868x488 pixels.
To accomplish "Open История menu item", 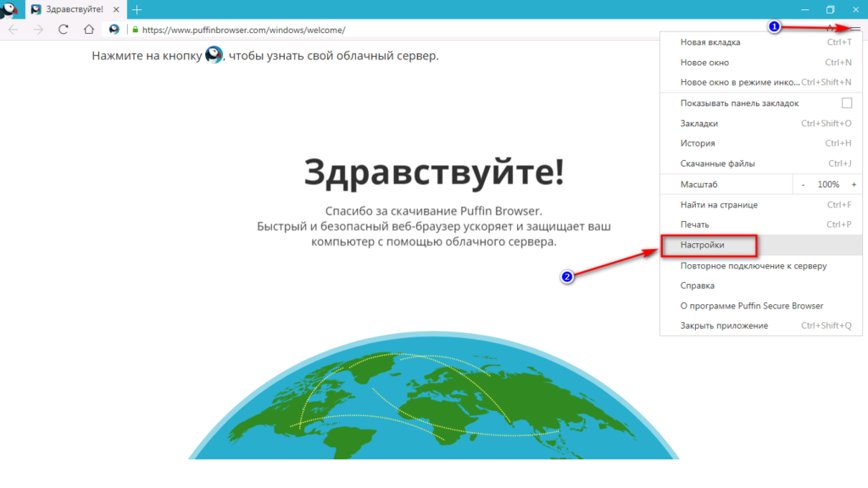I will (x=761, y=143).
